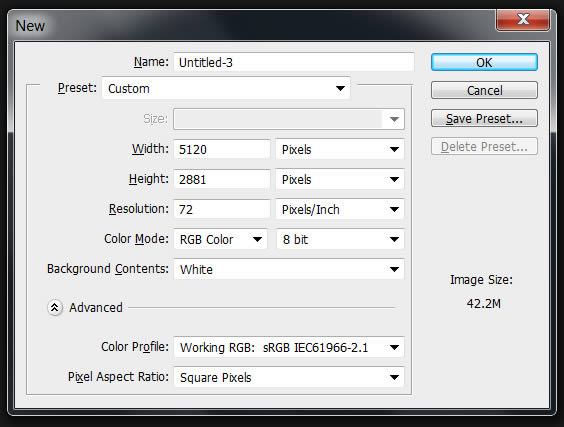This screenshot has height=427, width=564.
Task: Open the Preset dropdown showing Custom
Action: 226,88
